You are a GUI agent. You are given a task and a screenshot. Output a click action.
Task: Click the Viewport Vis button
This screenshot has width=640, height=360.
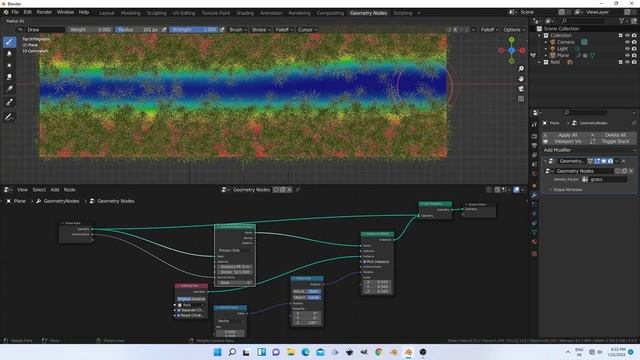pos(567,141)
